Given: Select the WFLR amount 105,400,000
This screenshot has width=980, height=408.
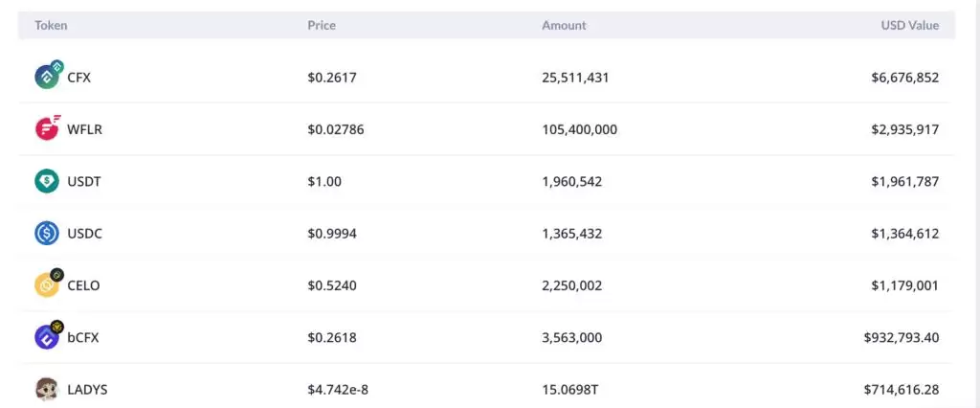Looking at the screenshot, I should 579,129.
